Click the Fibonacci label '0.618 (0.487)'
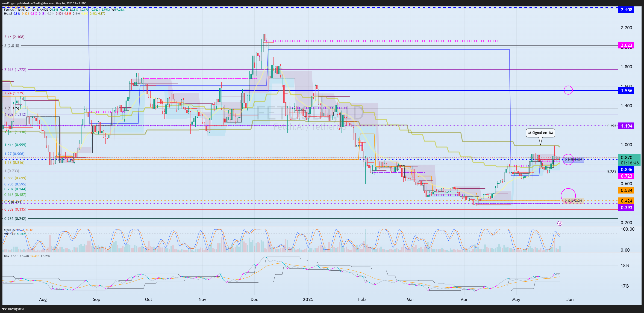The width and height of the screenshot is (644, 313). pos(15,194)
